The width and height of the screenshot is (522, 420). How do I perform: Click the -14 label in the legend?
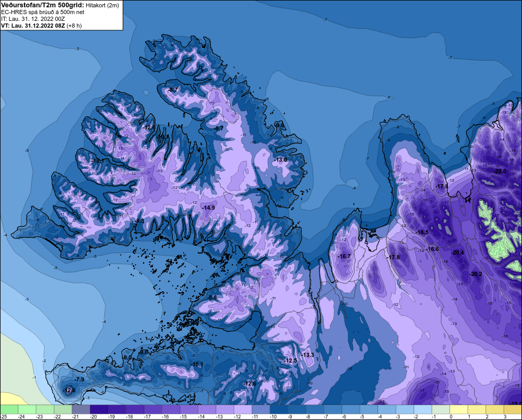pyautogui.click(x=201, y=417)
